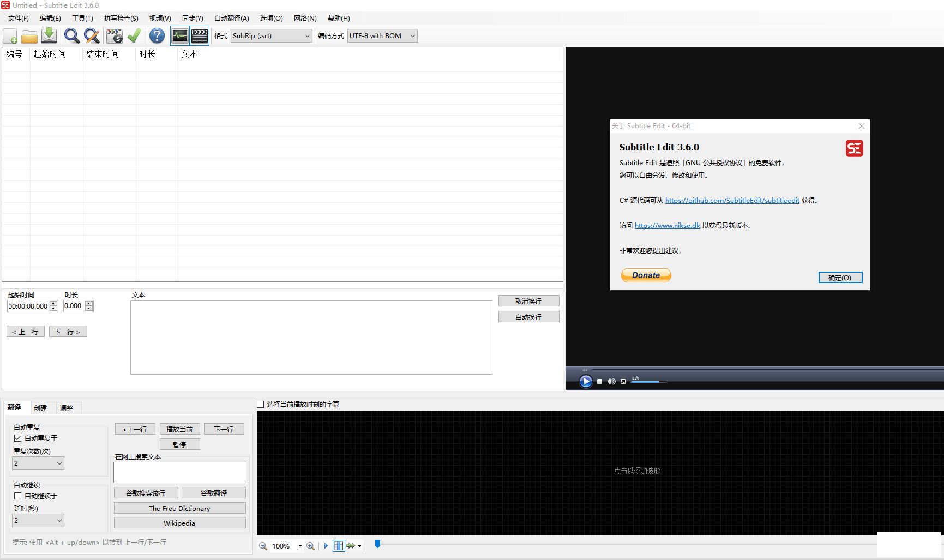Image resolution: width=944 pixels, height=560 pixels.
Task: Click the 取消换行 button
Action: point(528,301)
